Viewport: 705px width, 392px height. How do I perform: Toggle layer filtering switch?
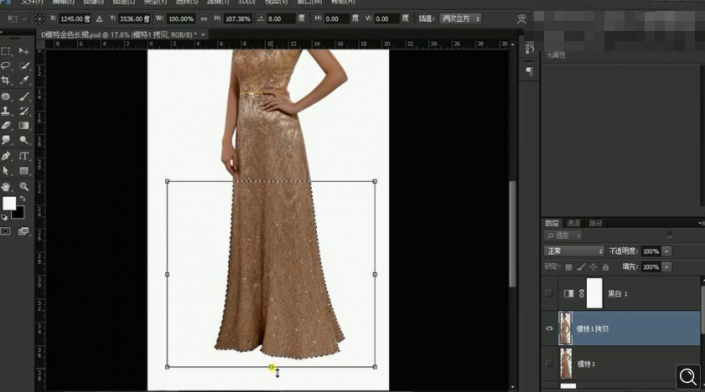click(669, 236)
